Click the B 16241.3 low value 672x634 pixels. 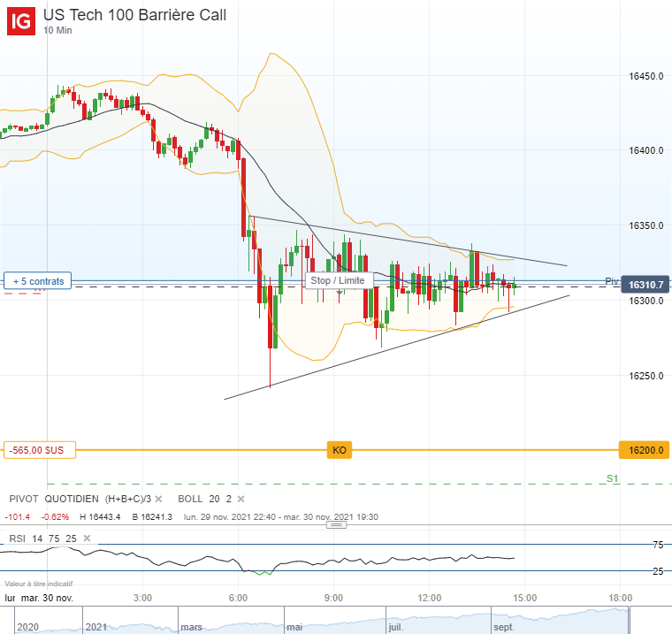tap(152, 517)
